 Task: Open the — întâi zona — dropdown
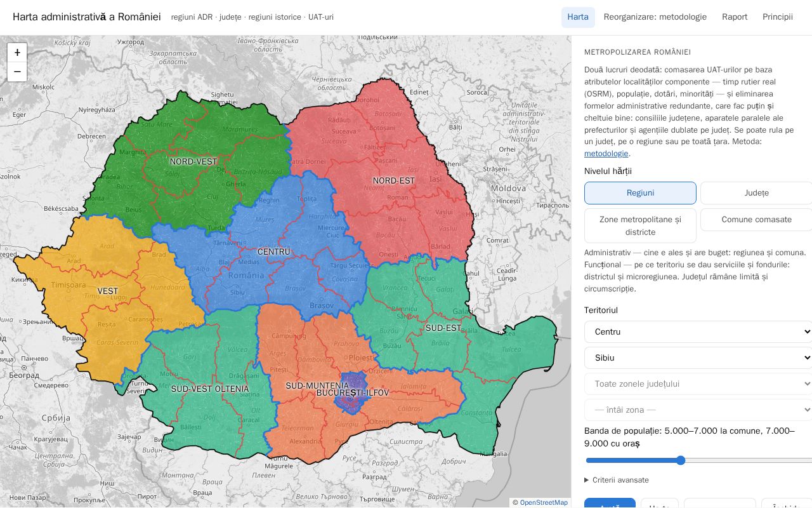coord(698,410)
